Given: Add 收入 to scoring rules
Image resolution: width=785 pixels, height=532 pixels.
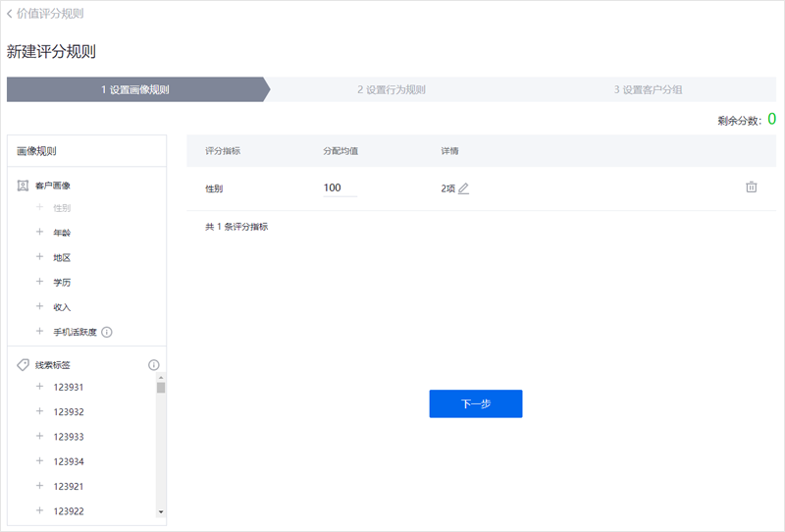Looking at the screenshot, I should 39,307.
